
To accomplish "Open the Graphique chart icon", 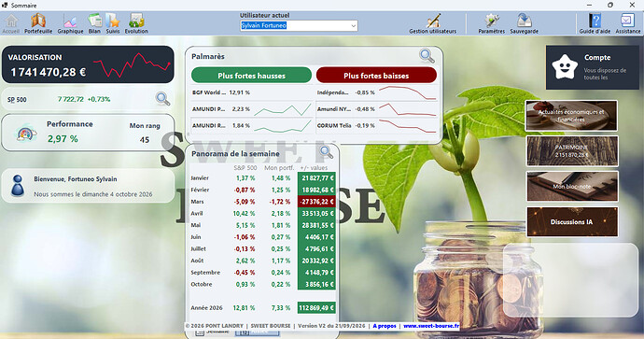I will (70, 24).
